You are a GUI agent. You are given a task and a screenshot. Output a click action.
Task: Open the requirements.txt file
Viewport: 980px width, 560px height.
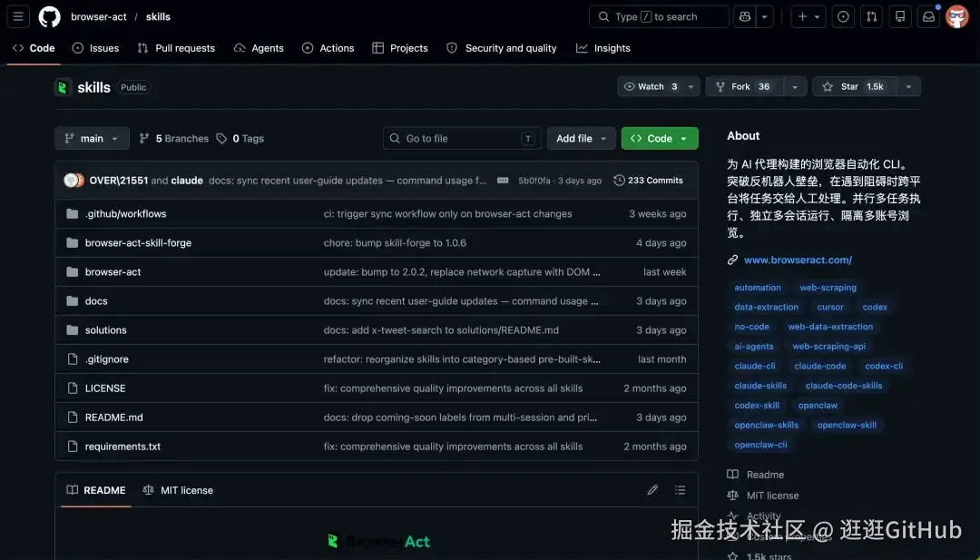[x=122, y=447]
